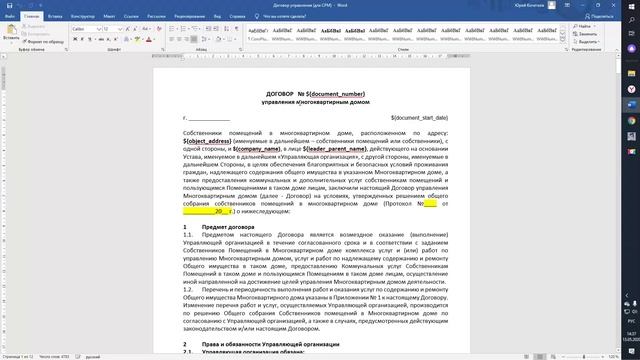This screenshot has width=640, height=360.
Task: Click the zoom slider in status bar
Action: click(x=584, y=357)
